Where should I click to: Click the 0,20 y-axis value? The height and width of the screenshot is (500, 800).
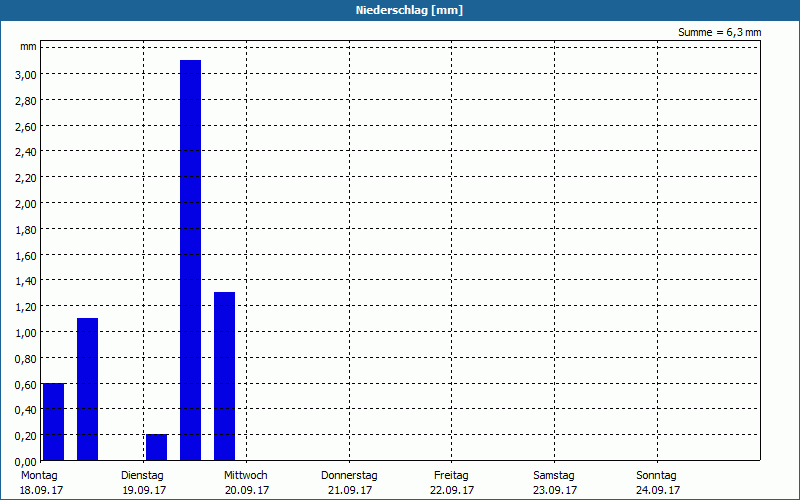(26, 436)
